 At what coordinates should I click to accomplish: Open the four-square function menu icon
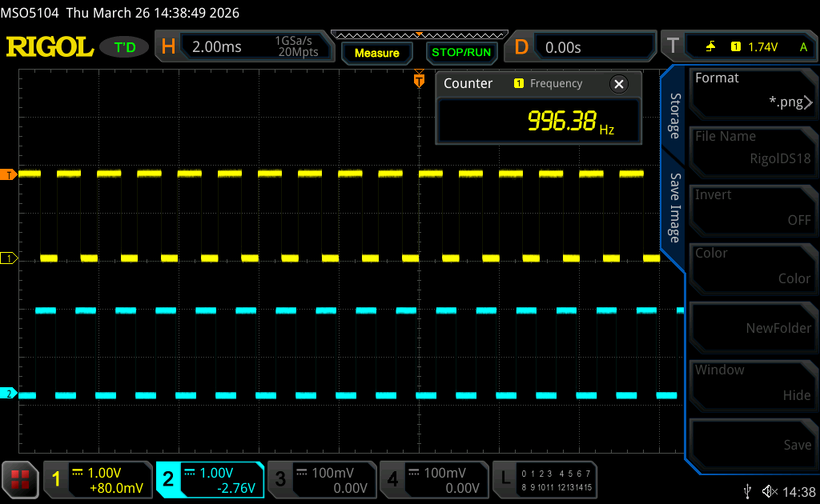[20, 479]
